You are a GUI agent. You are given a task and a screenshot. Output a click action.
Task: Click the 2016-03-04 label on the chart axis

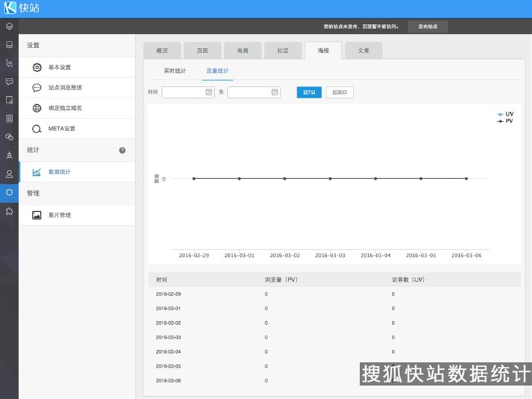pos(375,256)
